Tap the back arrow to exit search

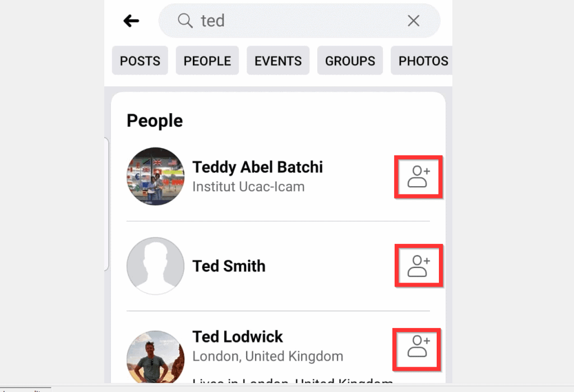click(131, 21)
